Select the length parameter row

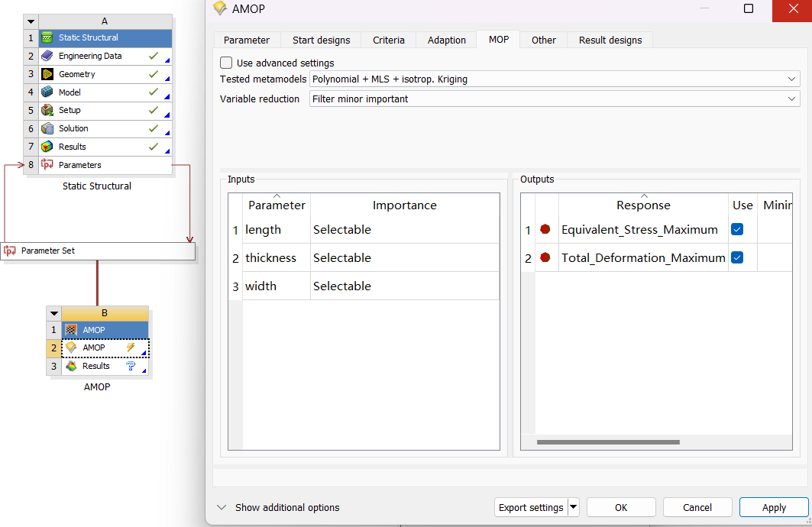coord(364,229)
